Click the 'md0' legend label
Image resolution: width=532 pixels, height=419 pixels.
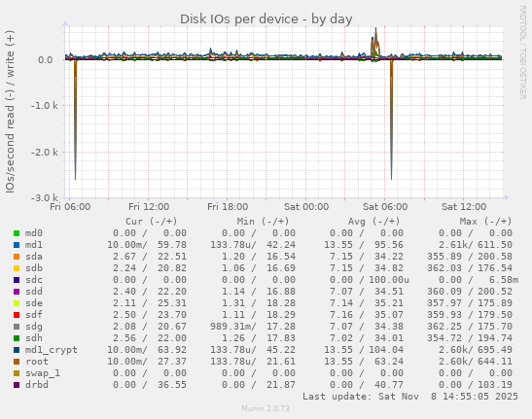point(34,233)
